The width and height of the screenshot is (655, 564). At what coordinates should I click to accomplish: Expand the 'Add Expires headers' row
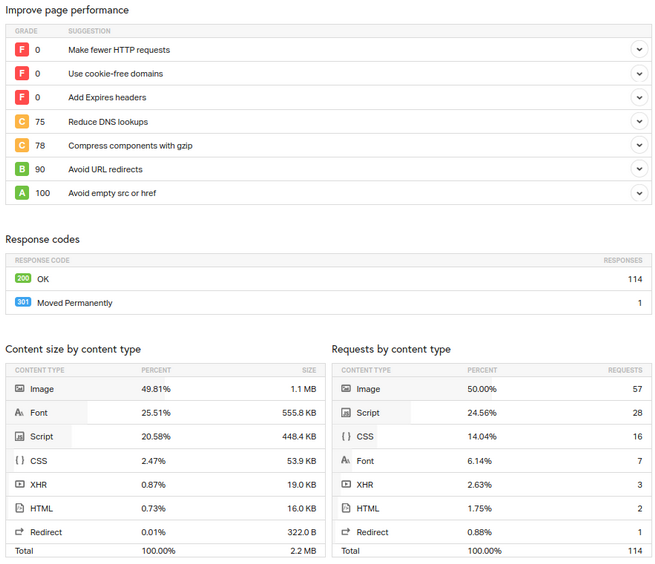point(639,97)
